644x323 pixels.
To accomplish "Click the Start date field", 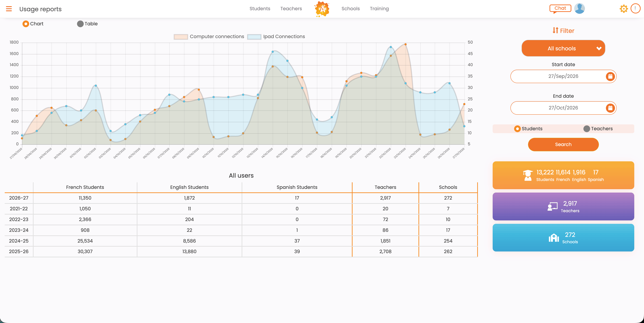I will coord(563,76).
